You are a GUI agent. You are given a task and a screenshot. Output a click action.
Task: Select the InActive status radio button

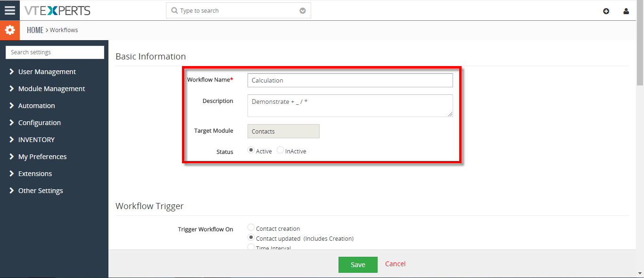(281, 150)
